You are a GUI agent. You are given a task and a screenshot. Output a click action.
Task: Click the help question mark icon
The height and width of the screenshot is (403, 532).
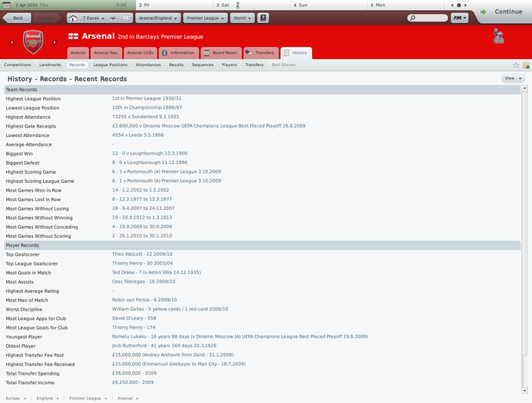264,18
